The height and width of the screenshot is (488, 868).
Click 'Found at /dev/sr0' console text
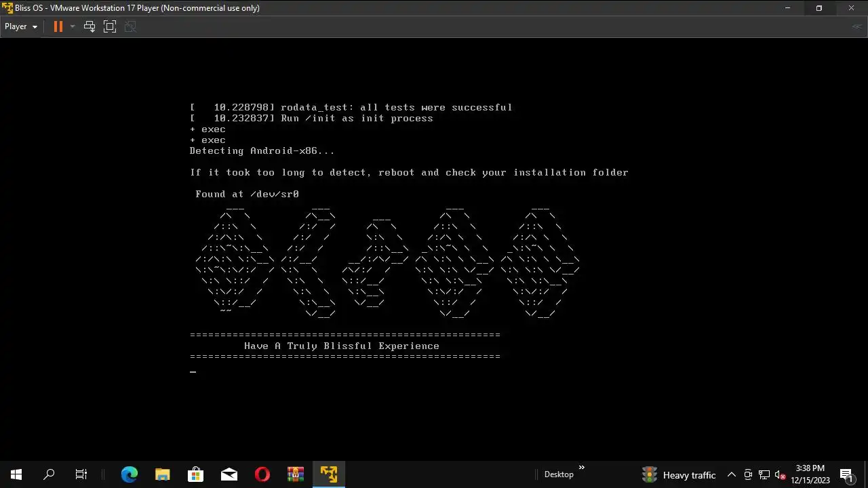coord(247,194)
